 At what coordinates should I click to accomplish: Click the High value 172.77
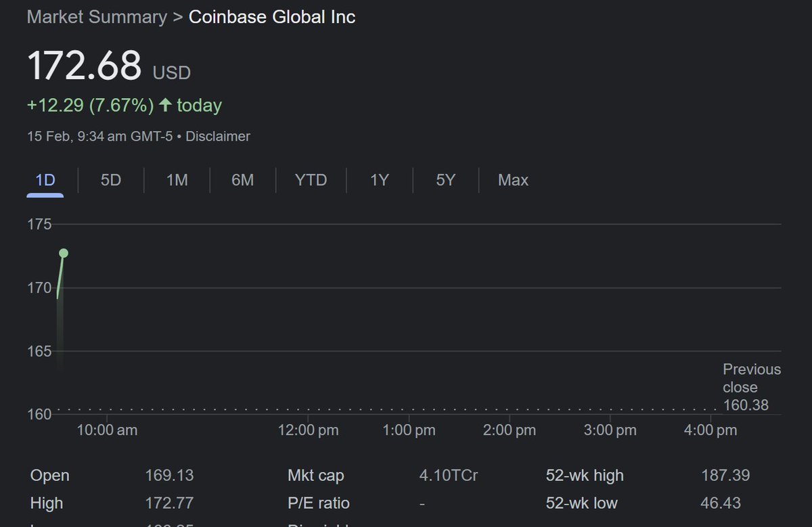169,503
